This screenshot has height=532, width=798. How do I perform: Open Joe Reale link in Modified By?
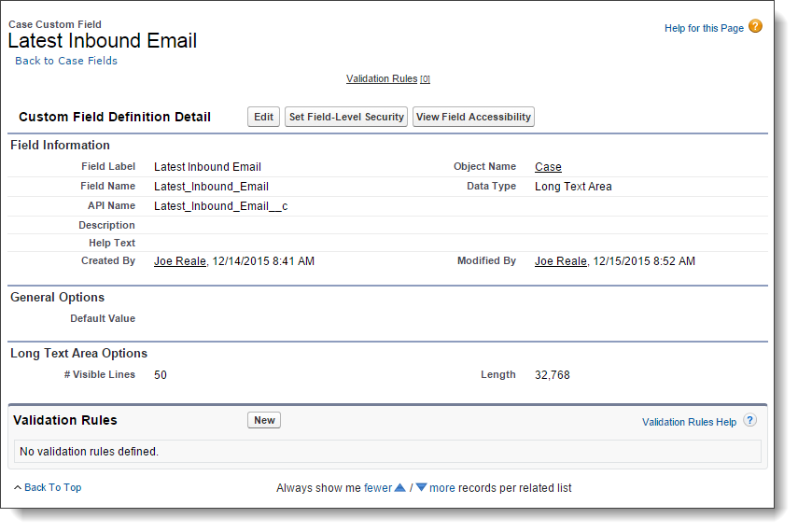click(x=561, y=261)
